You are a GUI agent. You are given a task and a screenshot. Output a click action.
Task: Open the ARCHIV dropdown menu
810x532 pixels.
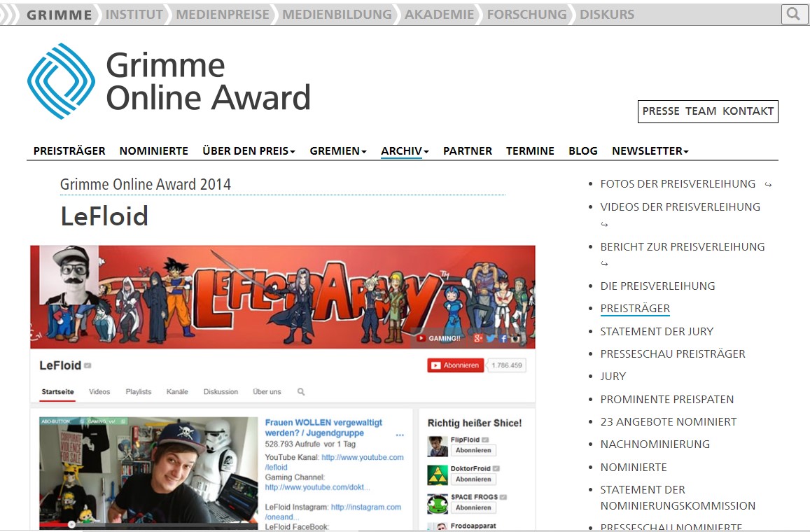[x=405, y=150]
